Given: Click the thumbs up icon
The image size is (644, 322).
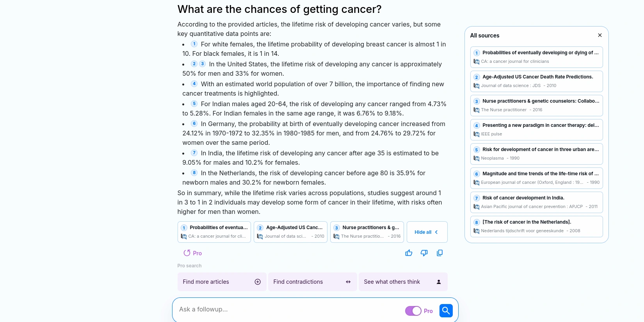Looking at the screenshot, I should coord(409,253).
